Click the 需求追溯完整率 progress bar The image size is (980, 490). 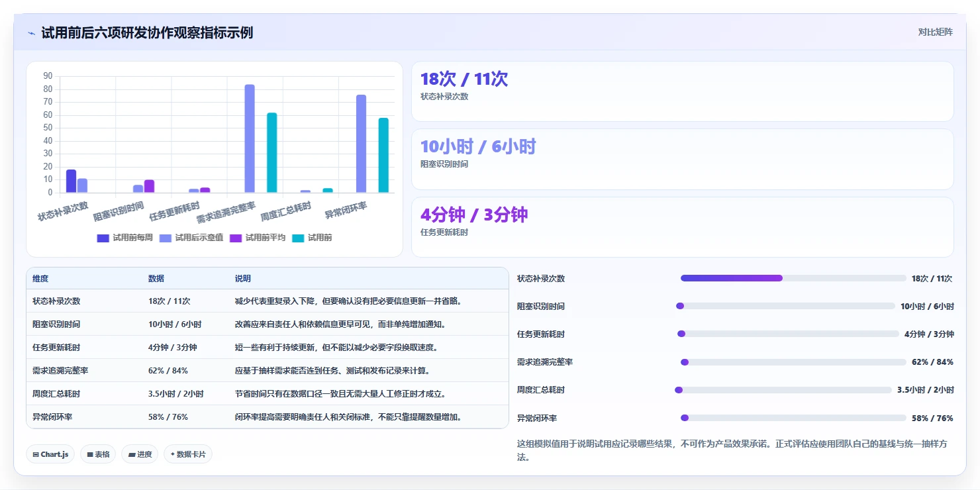[x=793, y=362]
